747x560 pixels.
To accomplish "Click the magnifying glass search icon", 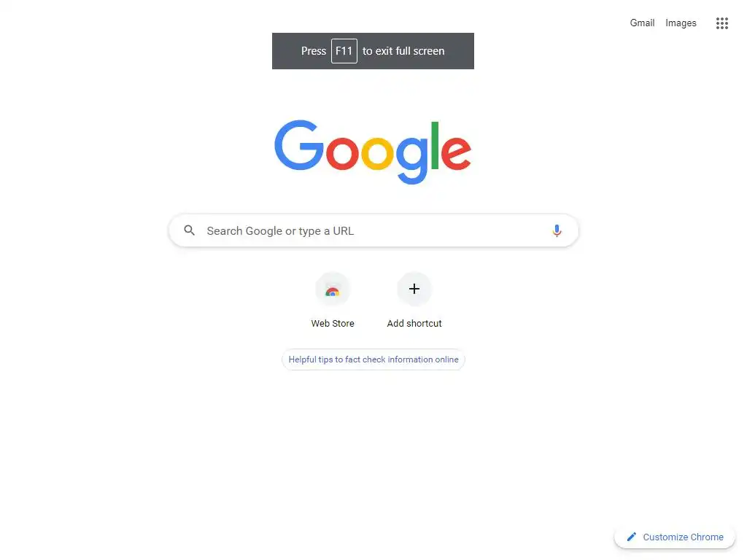I will click(x=189, y=230).
